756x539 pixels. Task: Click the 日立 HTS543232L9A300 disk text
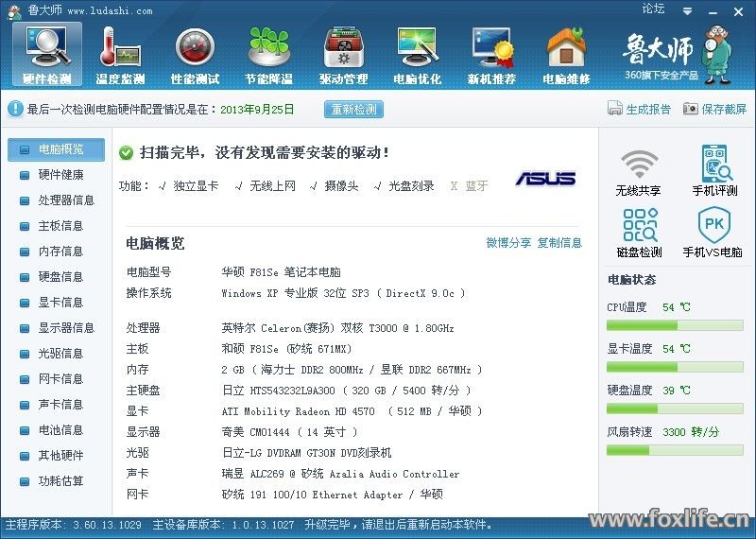point(346,391)
